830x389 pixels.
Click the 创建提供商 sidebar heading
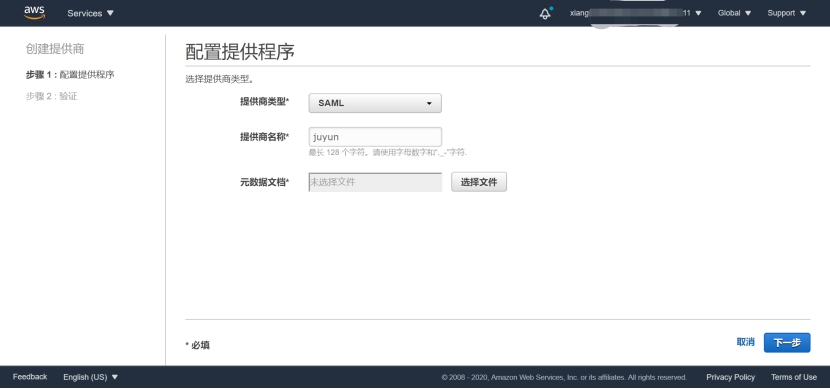[55, 49]
